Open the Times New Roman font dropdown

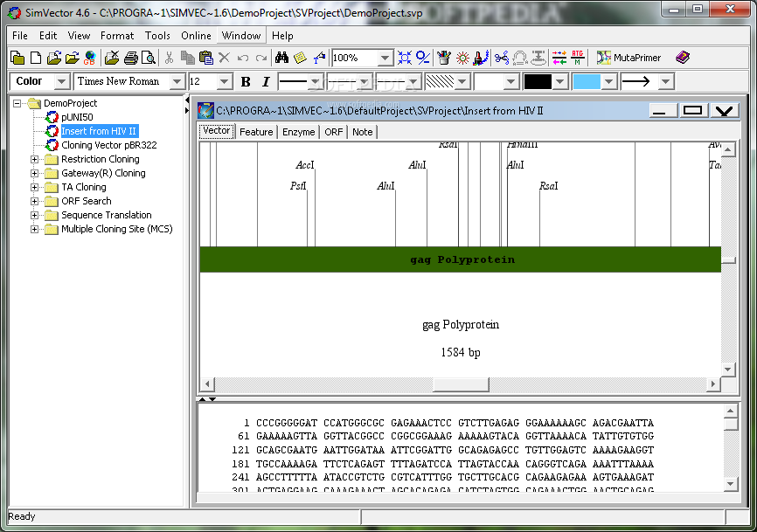(177, 81)
